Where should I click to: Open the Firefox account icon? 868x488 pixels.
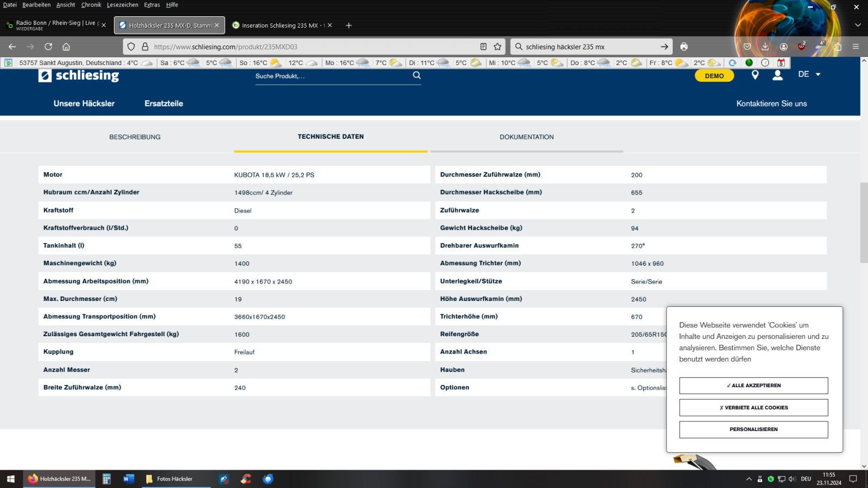(783, 47)
